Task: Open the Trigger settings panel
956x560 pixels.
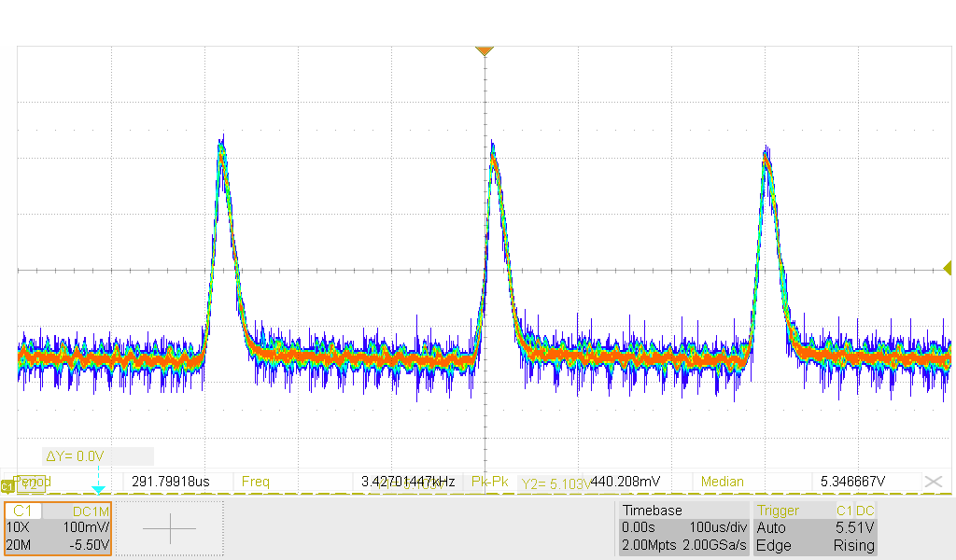Action: click(x=815, y=528)
